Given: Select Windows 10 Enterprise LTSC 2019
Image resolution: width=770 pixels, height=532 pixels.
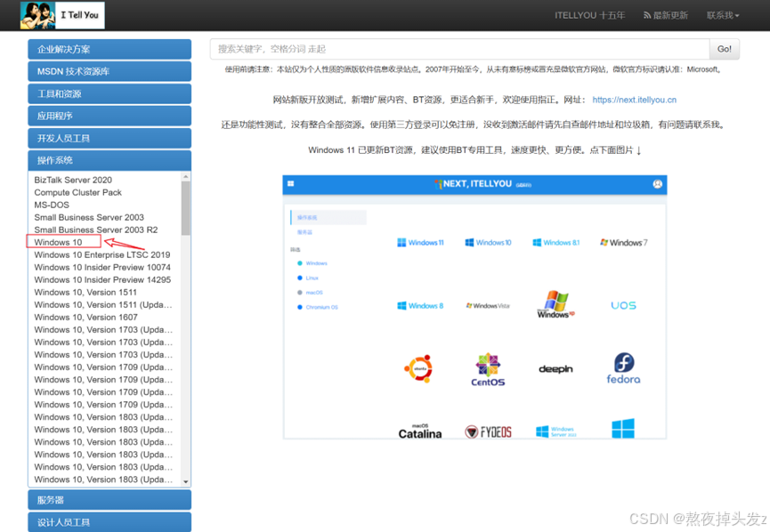Looking at the screenshot, I should click(102, 254).
